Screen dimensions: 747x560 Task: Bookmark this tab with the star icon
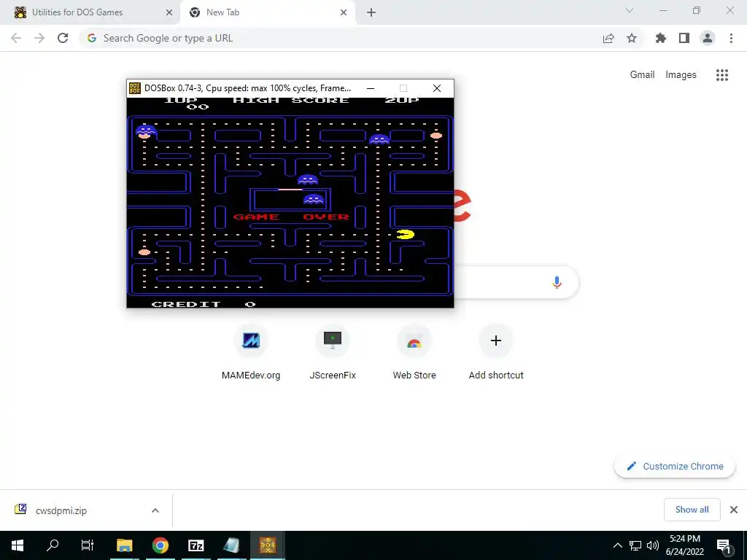(x=632, y=38)
